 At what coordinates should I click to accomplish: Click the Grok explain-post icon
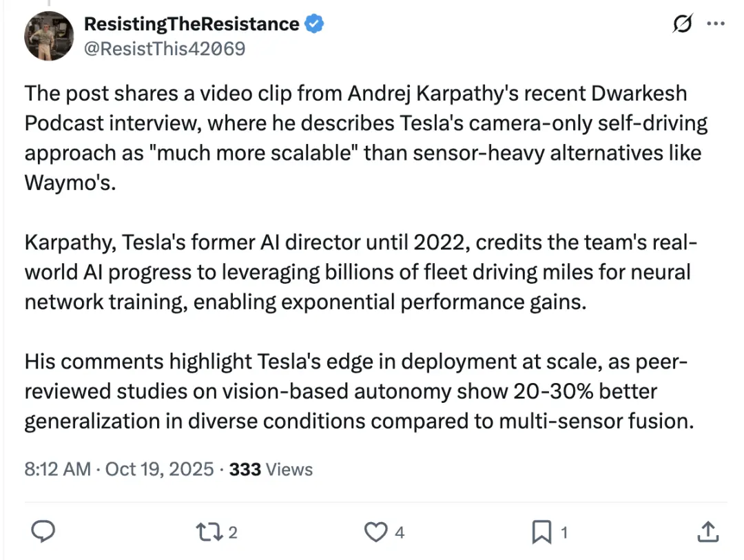pos(681,24)
